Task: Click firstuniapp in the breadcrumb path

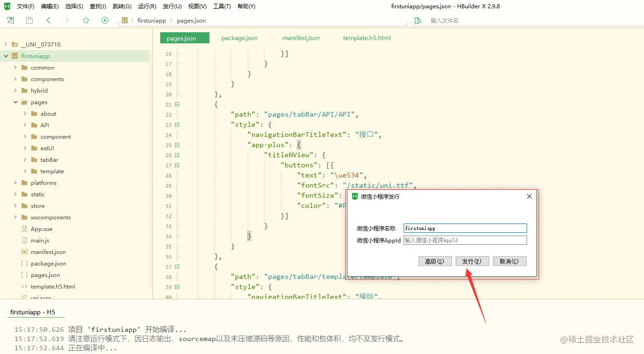Action: click(151, 21)
